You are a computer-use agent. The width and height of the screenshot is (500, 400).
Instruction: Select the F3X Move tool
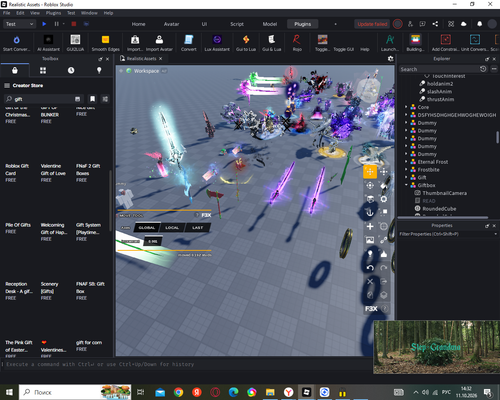(370, 172)
